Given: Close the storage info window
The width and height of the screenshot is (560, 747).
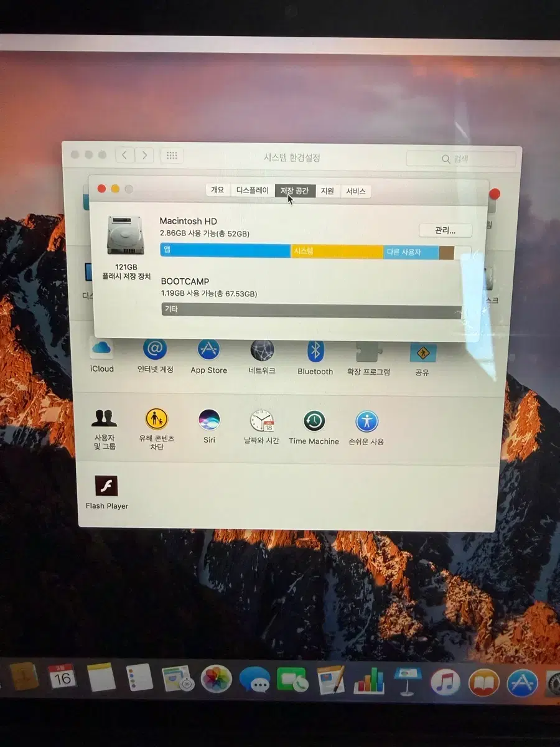Looking at the screenshot, I should 102,189.
